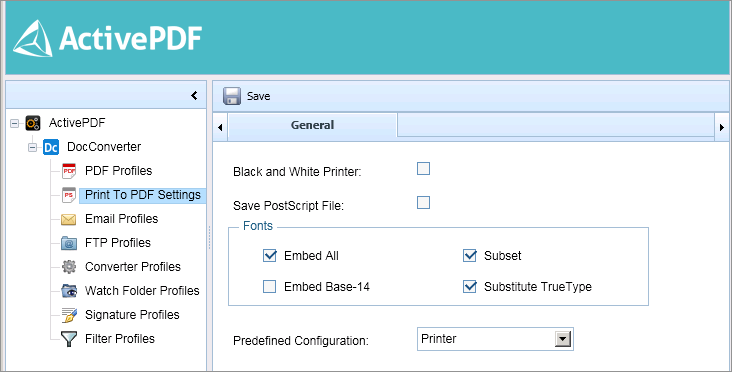This screenshot has height=372, width=732.
Task: Click the Predefined Configuration label
Action: [x=301, y=341]
